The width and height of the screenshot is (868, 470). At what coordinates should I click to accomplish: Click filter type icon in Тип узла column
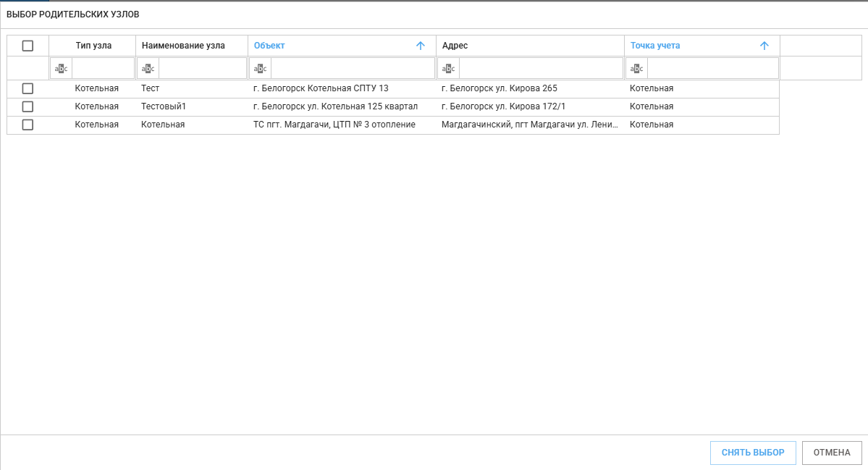point(62,69)
